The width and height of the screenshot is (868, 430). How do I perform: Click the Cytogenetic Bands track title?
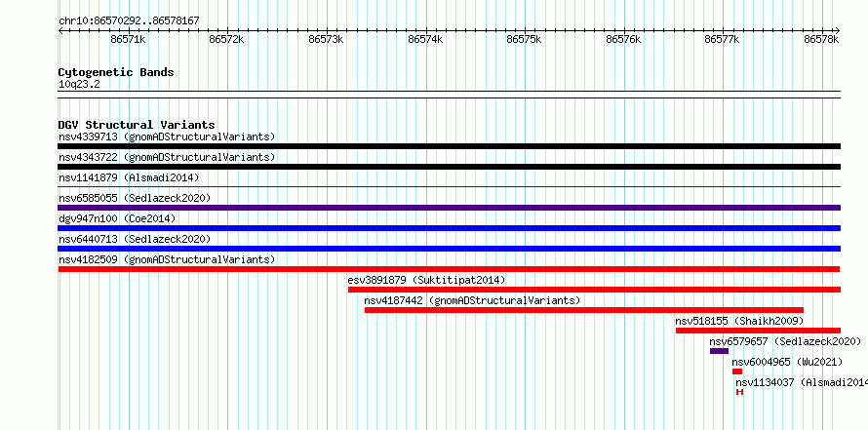[x=116, y=72]
